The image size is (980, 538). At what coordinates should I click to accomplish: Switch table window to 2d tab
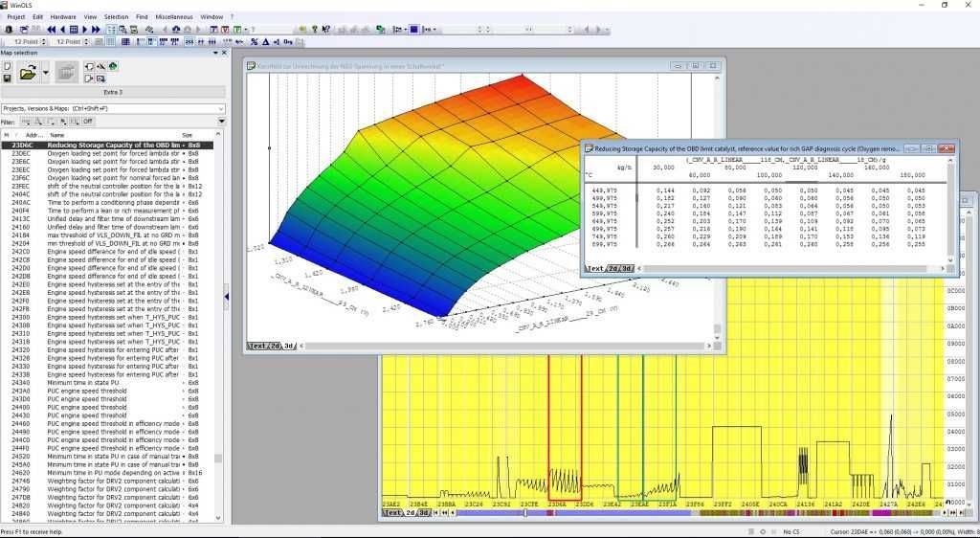tap(613, 268)
